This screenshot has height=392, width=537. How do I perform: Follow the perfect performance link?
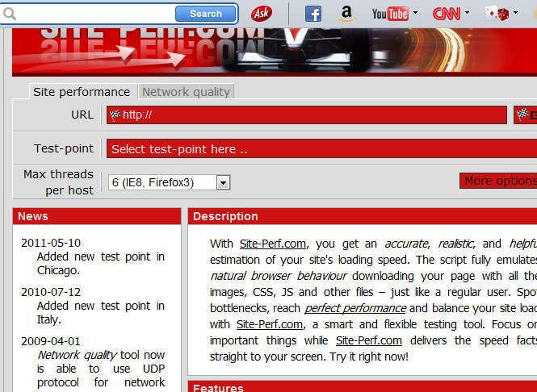click(355, 308)
